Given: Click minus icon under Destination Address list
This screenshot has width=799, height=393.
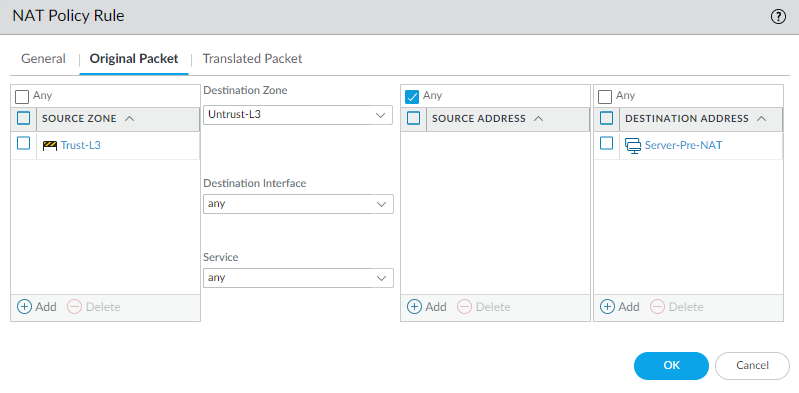Looking at the screenshot, I should pyautogui.click(x=657, y=307).
